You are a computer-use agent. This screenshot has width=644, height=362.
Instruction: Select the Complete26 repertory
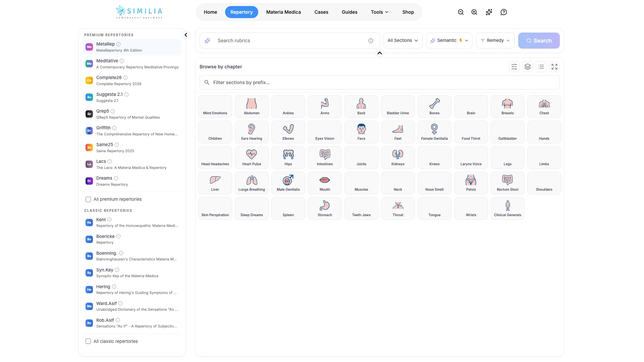(132, 80)
